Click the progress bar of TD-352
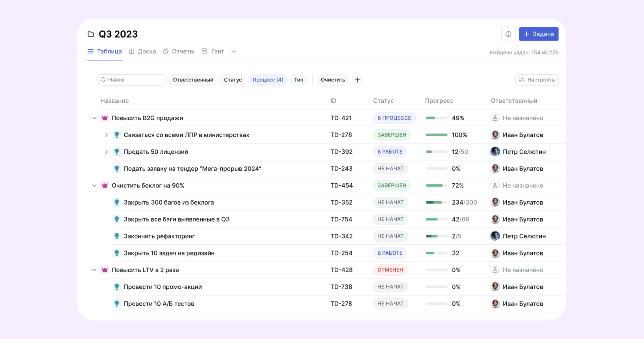Screen dimensions: 644x339 (x=436, y=202)
